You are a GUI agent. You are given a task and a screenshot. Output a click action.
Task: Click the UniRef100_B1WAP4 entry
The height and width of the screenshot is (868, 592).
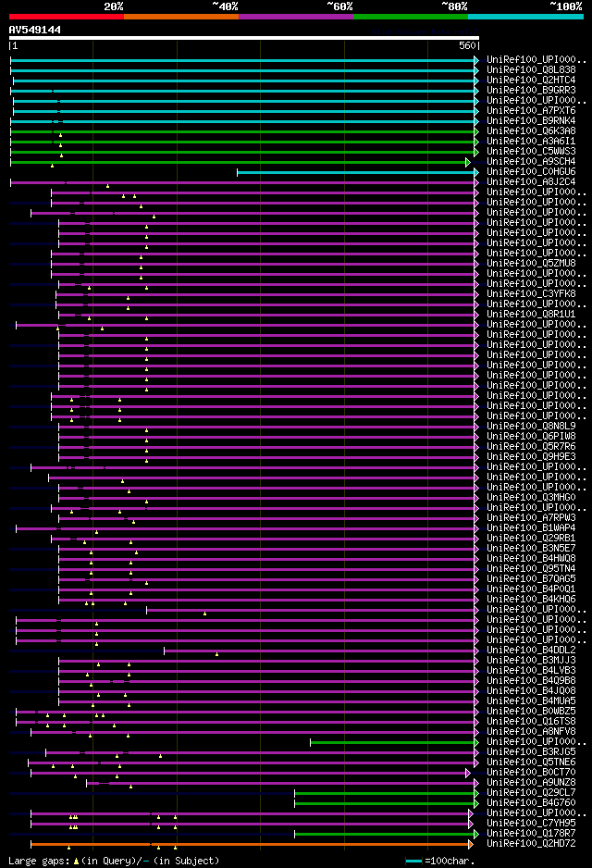pos(531,527)
